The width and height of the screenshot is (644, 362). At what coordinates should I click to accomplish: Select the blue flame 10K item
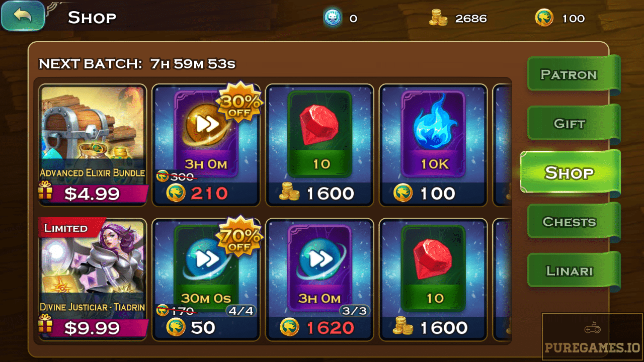pos(433,145)
